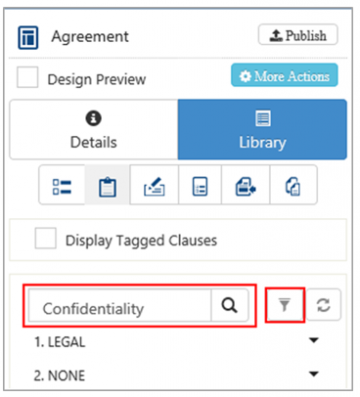Open the filter funnel icon

pyautogui.click(x=285, y=305)
